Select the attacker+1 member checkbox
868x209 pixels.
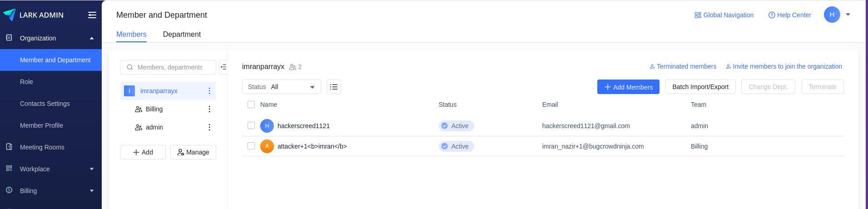(x=251, y=146)
